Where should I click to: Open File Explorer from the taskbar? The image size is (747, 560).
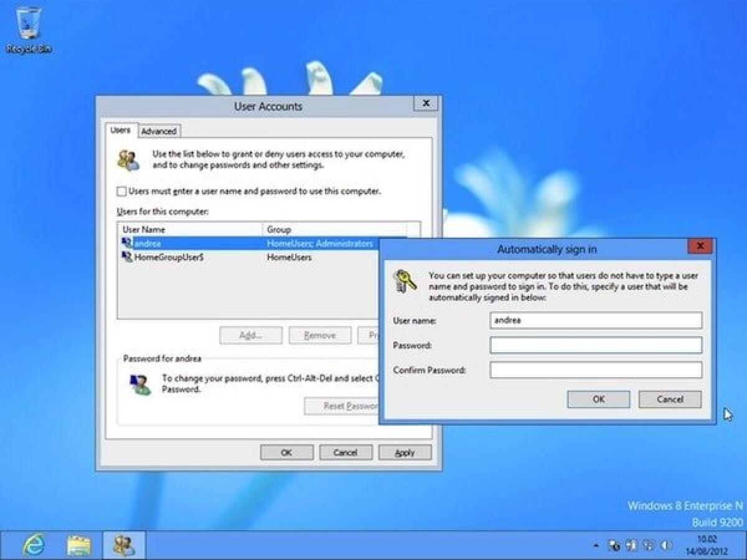click(x=79, y=543)
